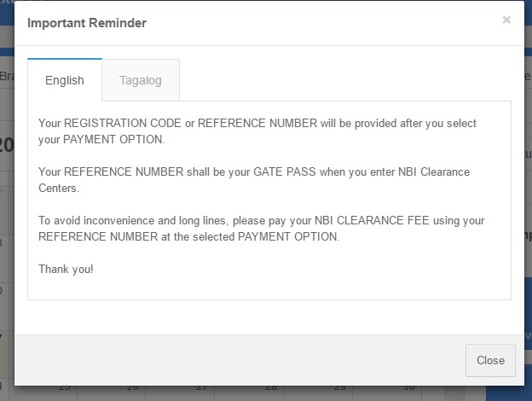This screenshot has width=532, height=401.
Task: Click the 'Thank you!' text
Action: click(66, 269)
